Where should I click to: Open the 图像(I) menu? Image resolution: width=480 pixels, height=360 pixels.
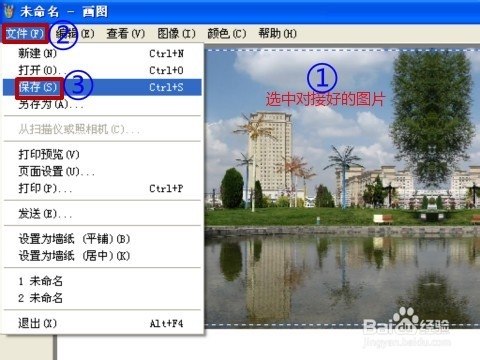coord(176,33)
